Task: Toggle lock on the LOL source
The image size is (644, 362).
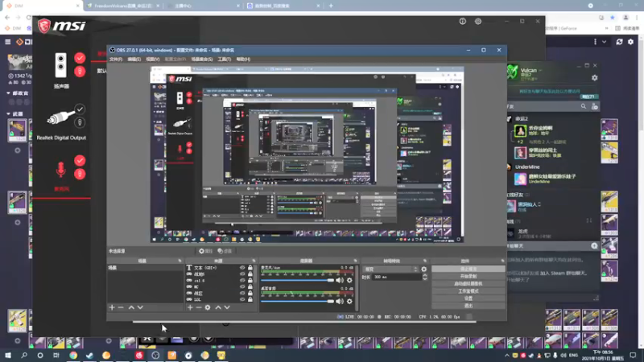Action: [250, 299]
